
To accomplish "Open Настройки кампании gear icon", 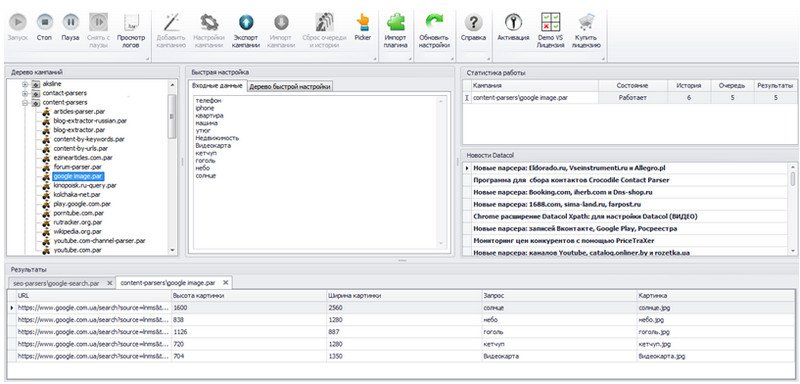I will [209, 22].
